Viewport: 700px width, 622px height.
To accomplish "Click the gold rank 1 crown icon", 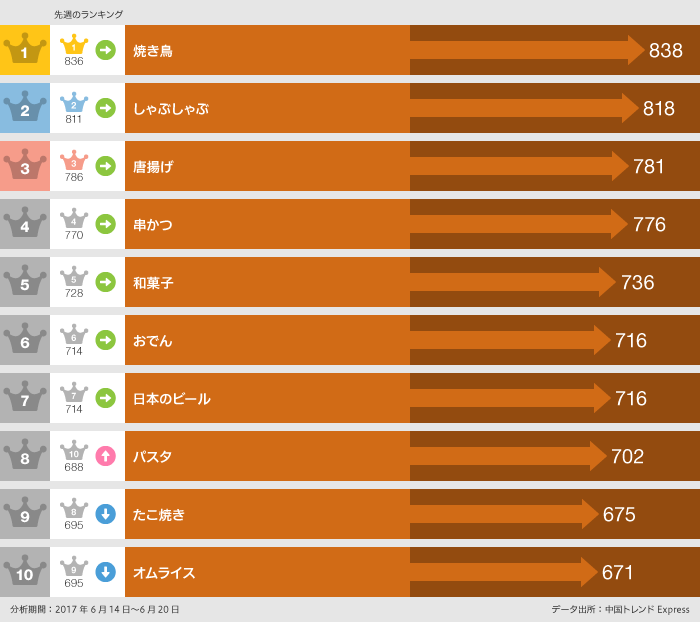I will pos(25,50).
